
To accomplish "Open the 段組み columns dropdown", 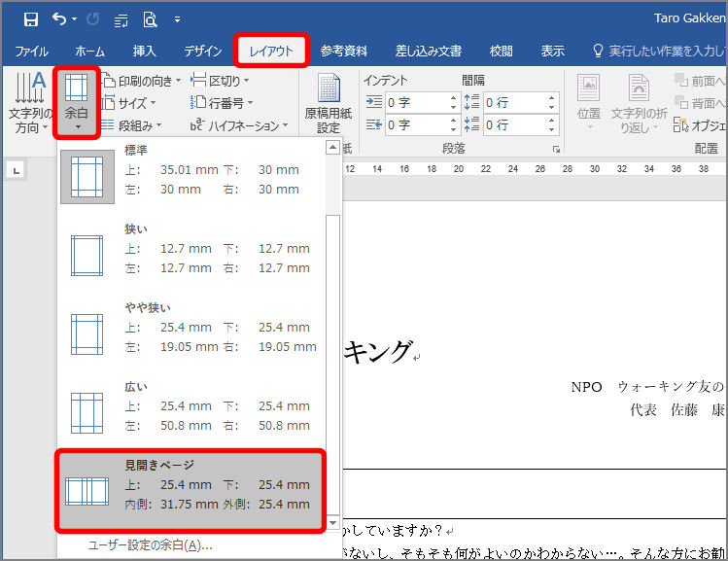I will (131, 125).
